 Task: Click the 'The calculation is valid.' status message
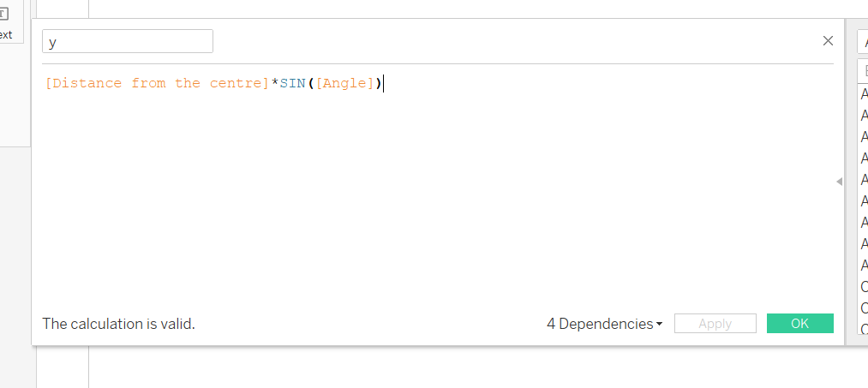click(119, 324)
